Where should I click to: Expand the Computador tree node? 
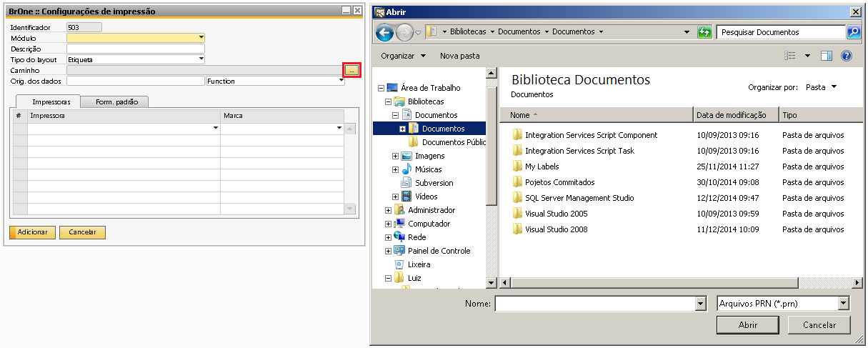click(x=389, y=224)
